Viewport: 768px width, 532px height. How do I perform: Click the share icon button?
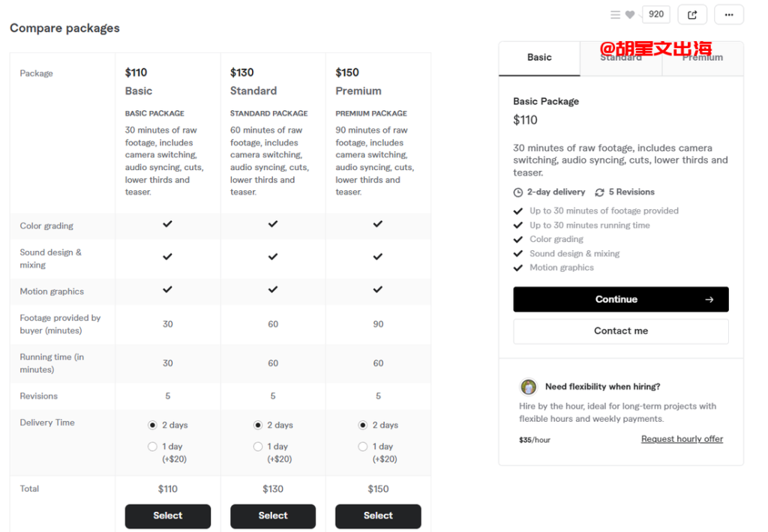pyautogui.click(x=692, y=15)
